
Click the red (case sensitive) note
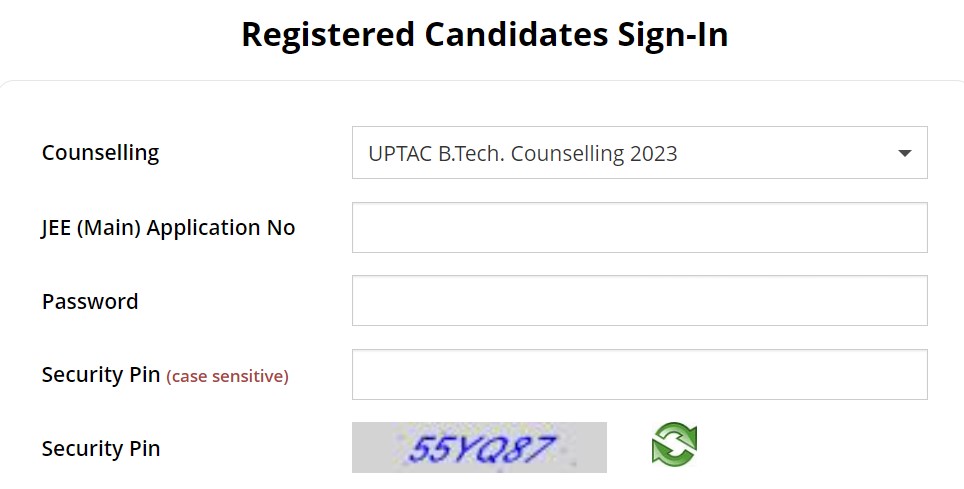click(x=227, y=376)
